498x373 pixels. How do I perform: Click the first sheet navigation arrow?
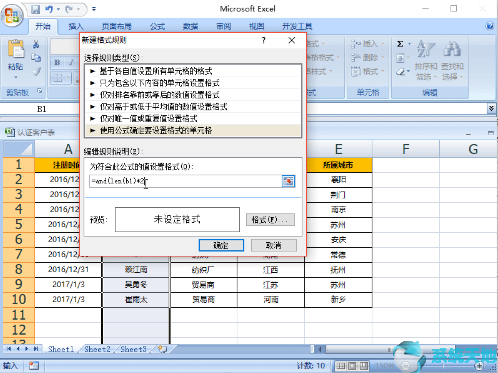pos(9,349)
